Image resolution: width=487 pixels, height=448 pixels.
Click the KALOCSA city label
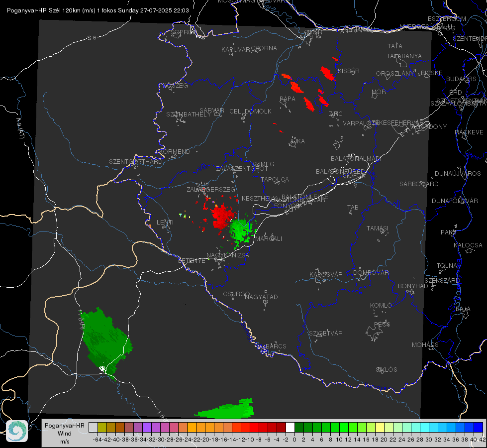(x=468, y=245)
